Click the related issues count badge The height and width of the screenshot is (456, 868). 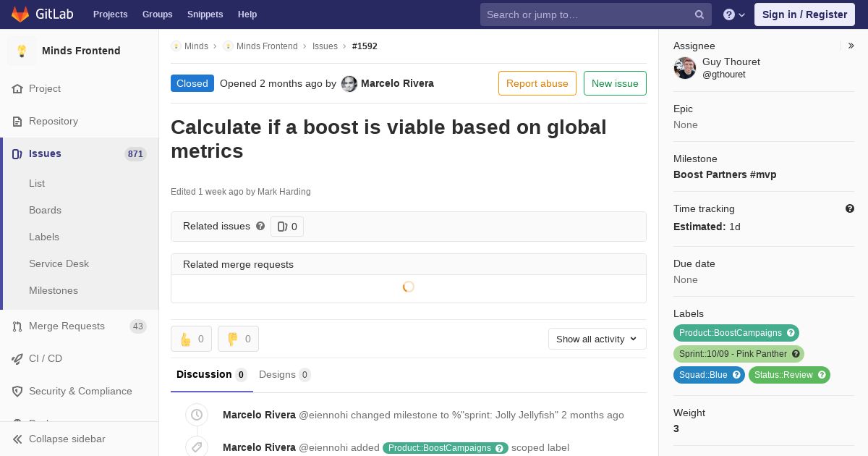(287, 227)
